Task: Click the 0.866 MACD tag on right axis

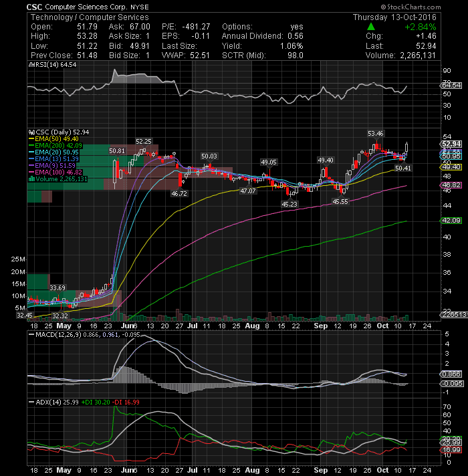Action: [x=451, y=374]
